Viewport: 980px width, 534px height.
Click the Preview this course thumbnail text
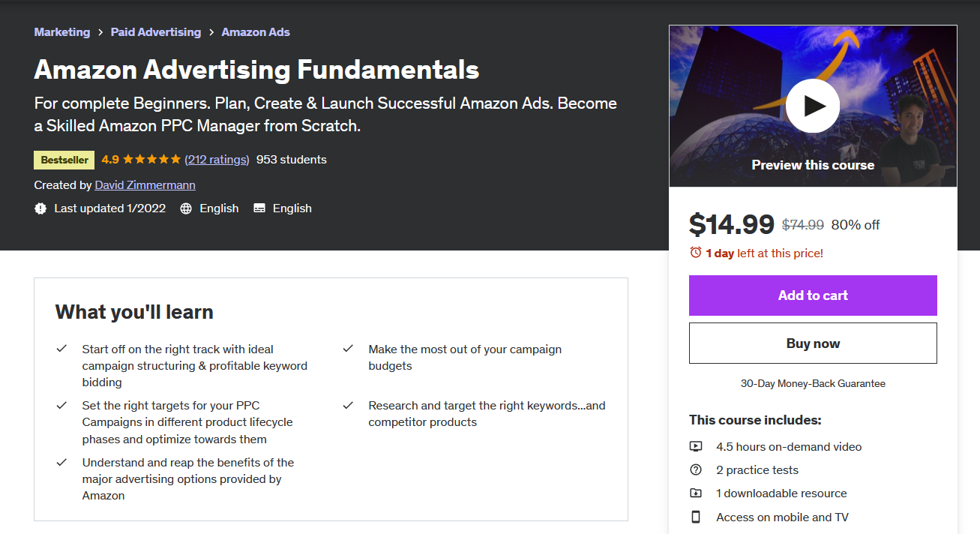[813, 165]
